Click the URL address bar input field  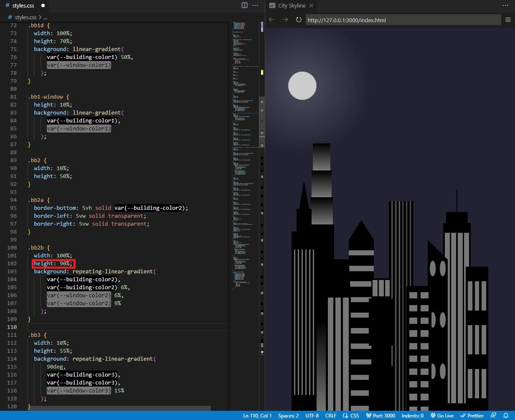pos(401,19)
